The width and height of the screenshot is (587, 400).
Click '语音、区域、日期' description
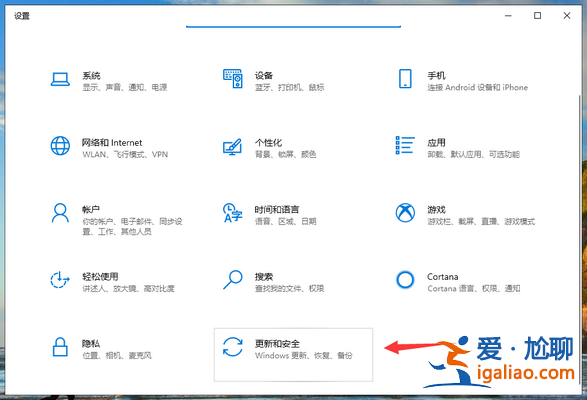tap(286, 221)
